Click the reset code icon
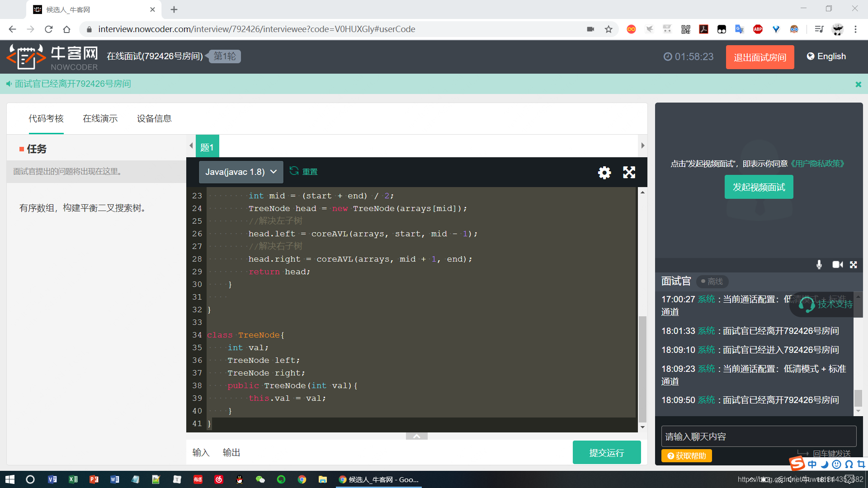This screenshot has height=488, width=868. click(294, 171)
